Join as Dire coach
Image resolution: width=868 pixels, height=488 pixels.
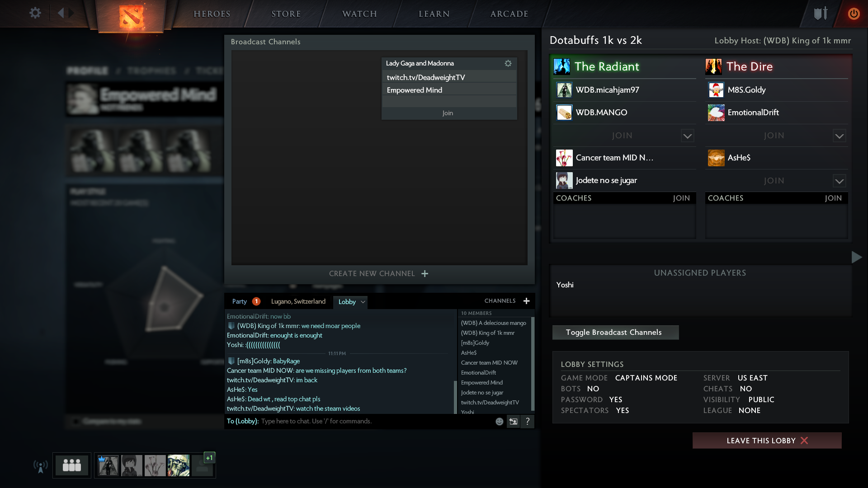pos(833,198)
